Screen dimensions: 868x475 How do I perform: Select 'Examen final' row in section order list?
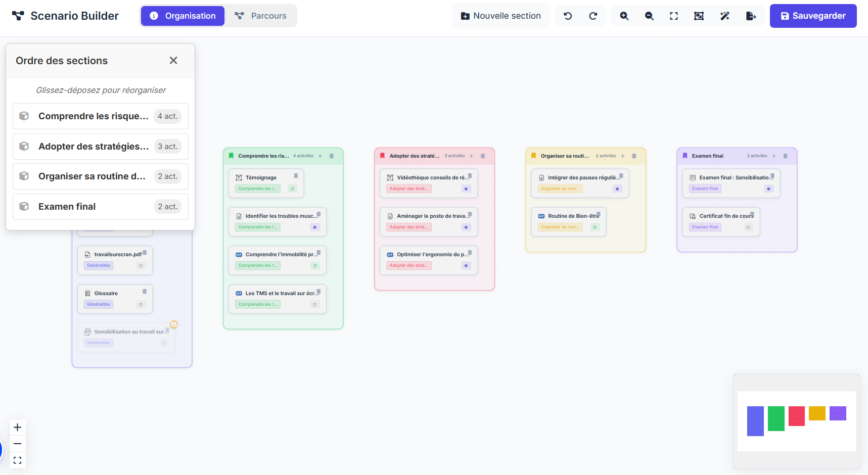(101, 207)
